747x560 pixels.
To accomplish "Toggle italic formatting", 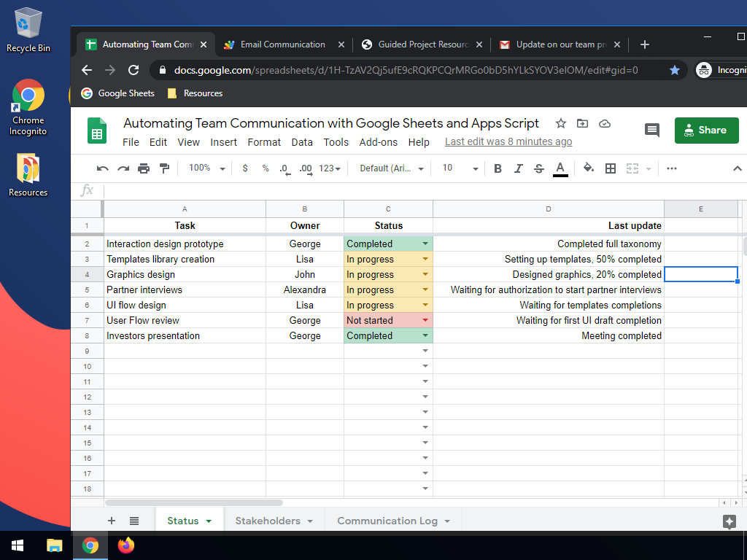I will click(x=518, y=168).
